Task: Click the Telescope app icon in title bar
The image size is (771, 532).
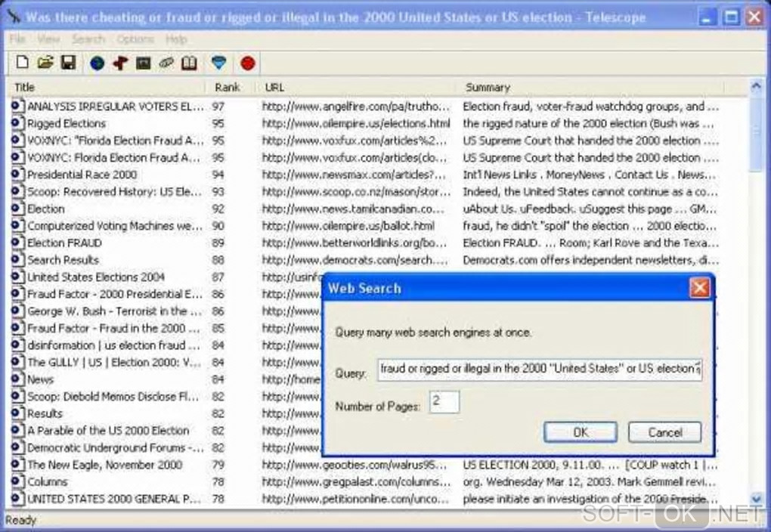Action: point(14,17)
